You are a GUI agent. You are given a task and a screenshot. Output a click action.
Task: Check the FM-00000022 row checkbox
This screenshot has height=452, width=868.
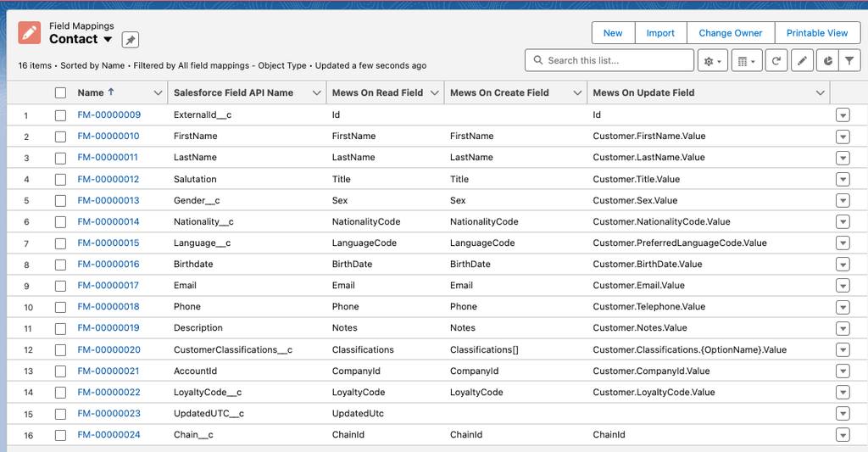(60, 393)
